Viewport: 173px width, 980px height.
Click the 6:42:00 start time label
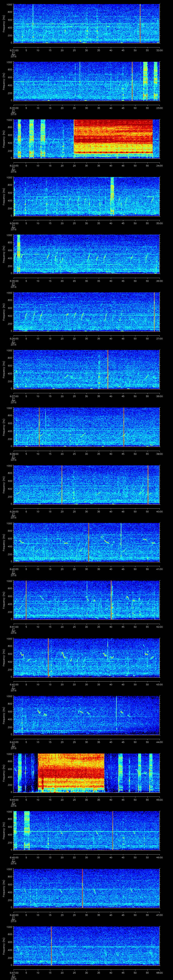point(14,684)
